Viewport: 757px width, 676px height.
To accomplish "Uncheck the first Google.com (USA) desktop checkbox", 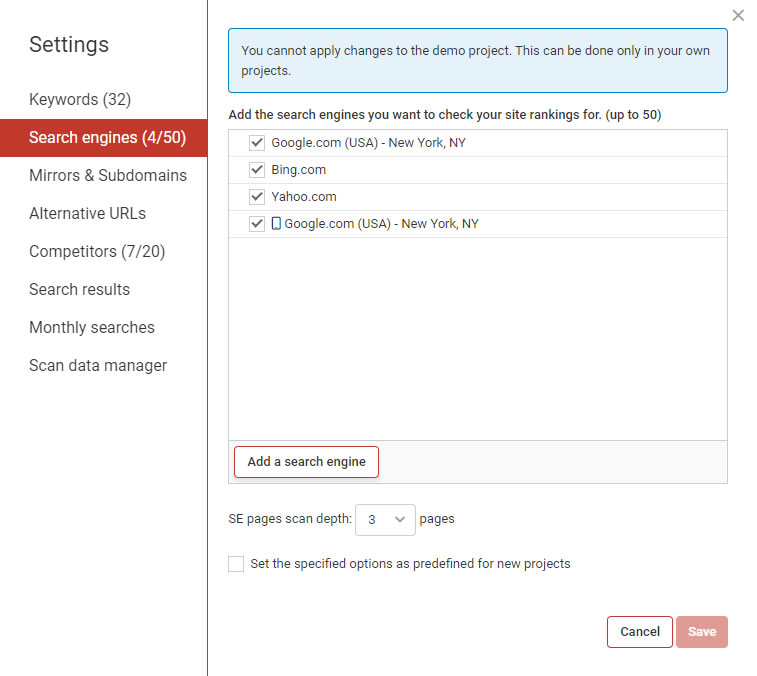I will [257, 142].
